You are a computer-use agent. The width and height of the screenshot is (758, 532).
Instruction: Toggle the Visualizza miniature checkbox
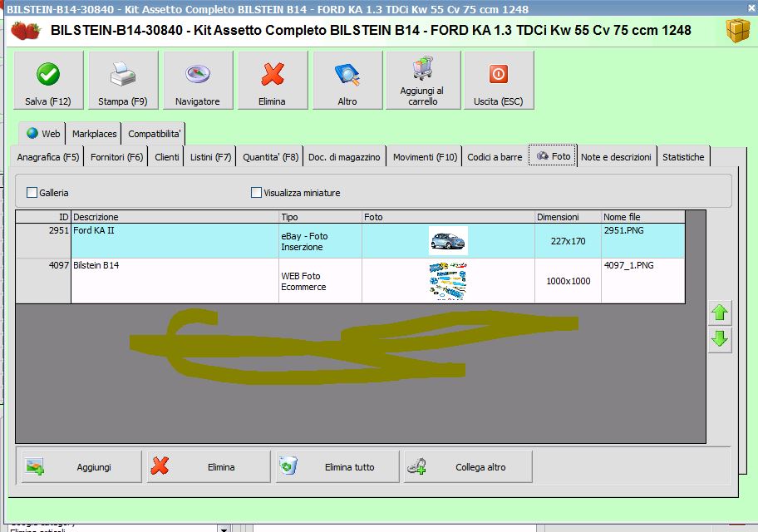(x=256, y=193)
